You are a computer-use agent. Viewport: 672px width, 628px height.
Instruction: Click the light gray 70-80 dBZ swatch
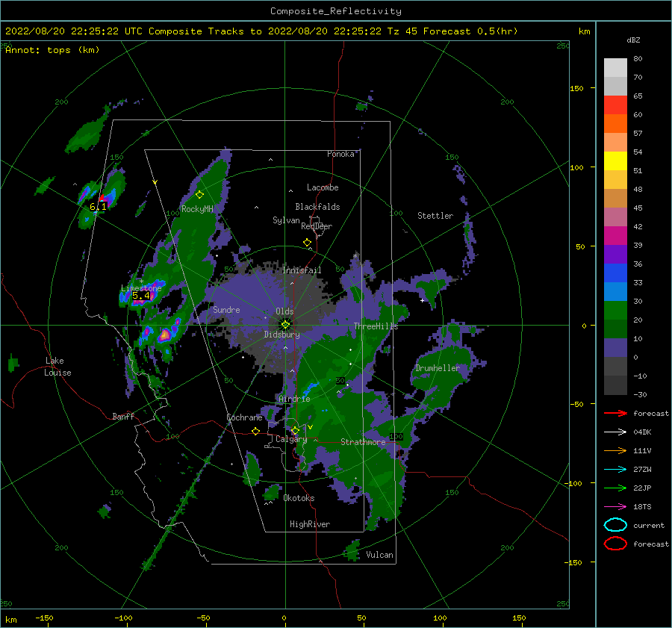[615, 68]
